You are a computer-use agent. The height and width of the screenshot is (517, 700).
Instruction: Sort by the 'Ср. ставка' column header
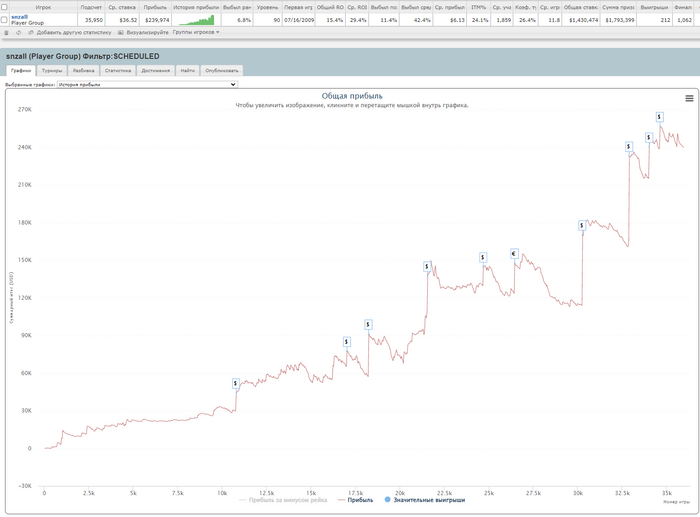(122, 7)
